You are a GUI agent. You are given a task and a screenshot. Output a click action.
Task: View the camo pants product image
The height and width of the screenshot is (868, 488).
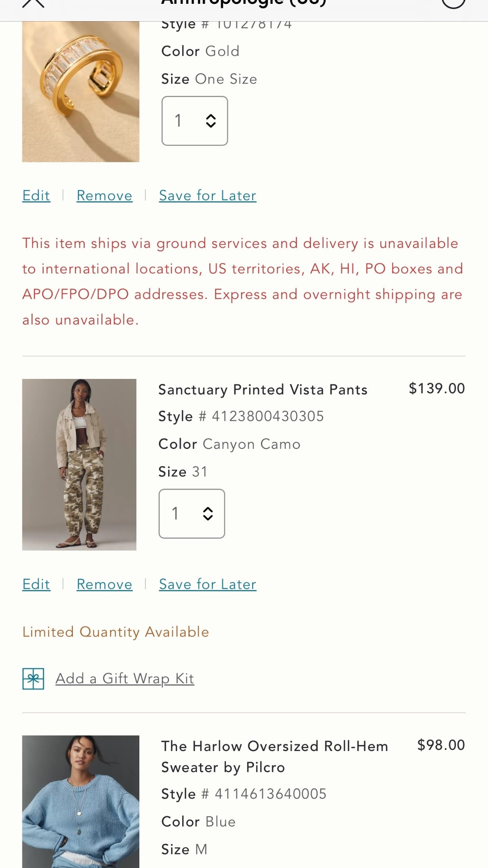pyautogui.click(x=79, y=465)
